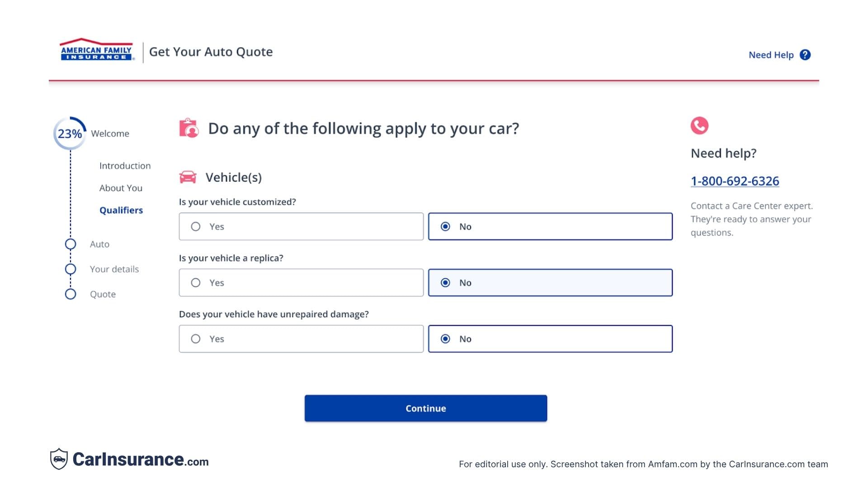
Task: Open the Qualifiers section in the sidebar
Action: [x=121, y=210]
